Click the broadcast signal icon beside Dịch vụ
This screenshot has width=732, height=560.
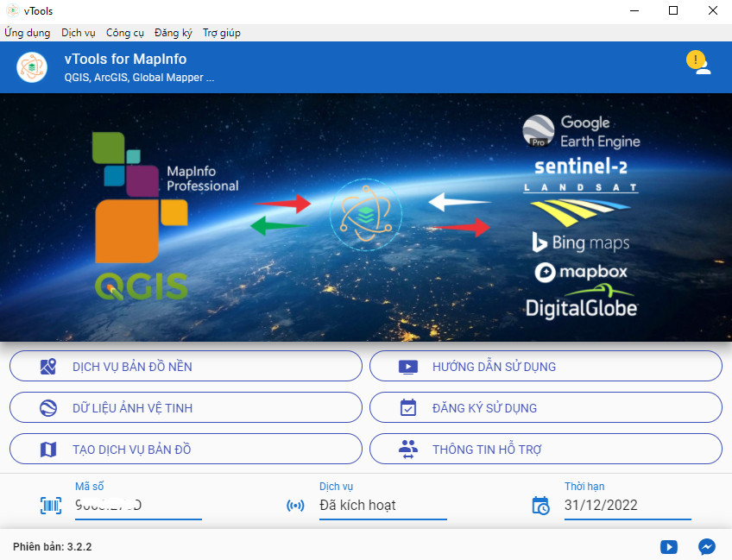(295, 506)
